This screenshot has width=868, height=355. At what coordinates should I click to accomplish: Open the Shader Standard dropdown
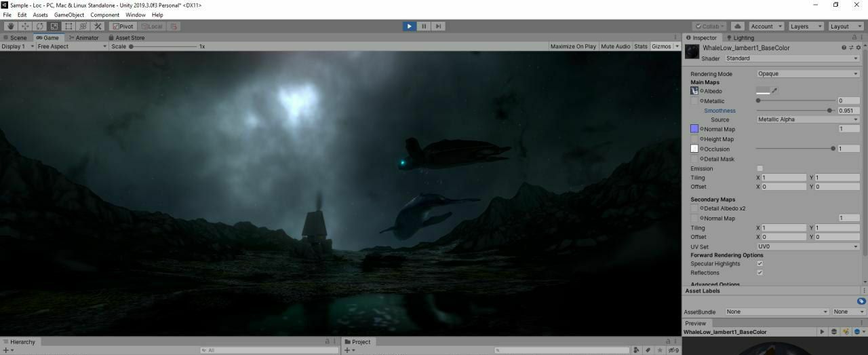point(791,58)
